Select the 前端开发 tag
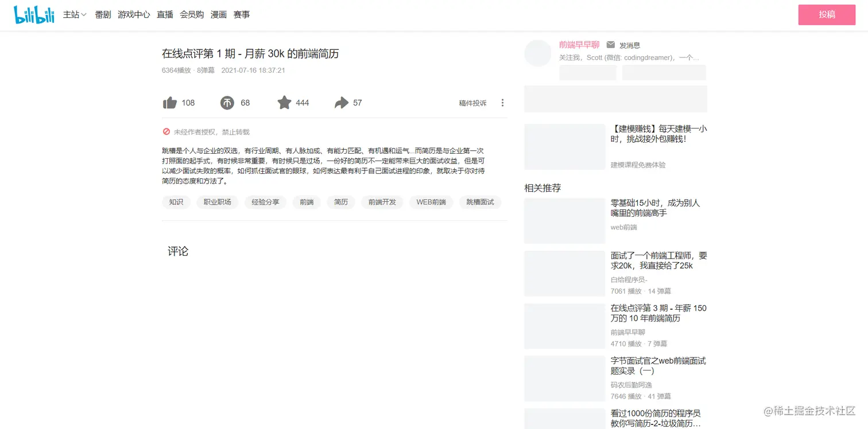The image size is (868, 429). pos(382,202)
